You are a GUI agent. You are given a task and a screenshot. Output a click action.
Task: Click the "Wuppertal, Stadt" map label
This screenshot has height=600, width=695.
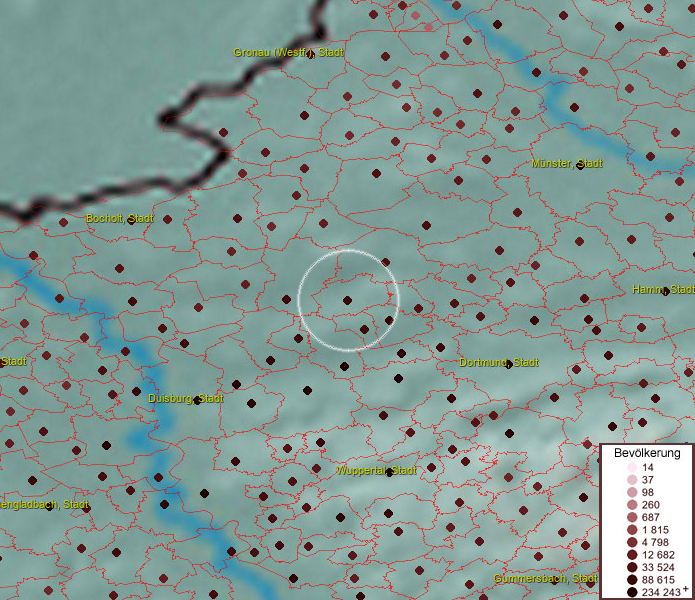point(376,470)
